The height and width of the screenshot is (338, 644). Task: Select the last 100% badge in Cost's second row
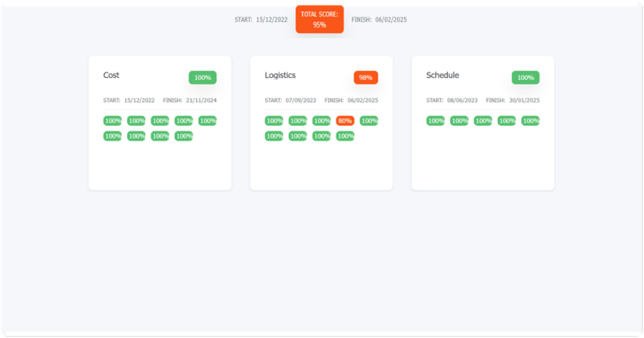click(x=184, y=136)
